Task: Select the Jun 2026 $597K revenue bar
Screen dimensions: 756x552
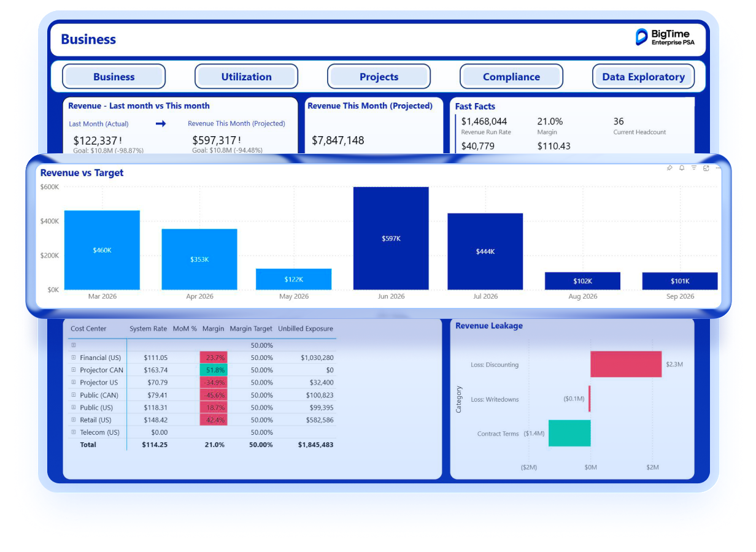Action: coord(391,238)
